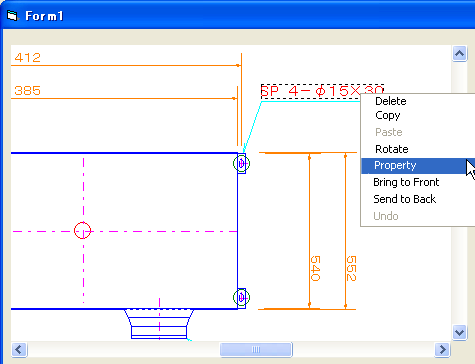Click the horizontal scrollbar right arrow

(x=442, y=350)
